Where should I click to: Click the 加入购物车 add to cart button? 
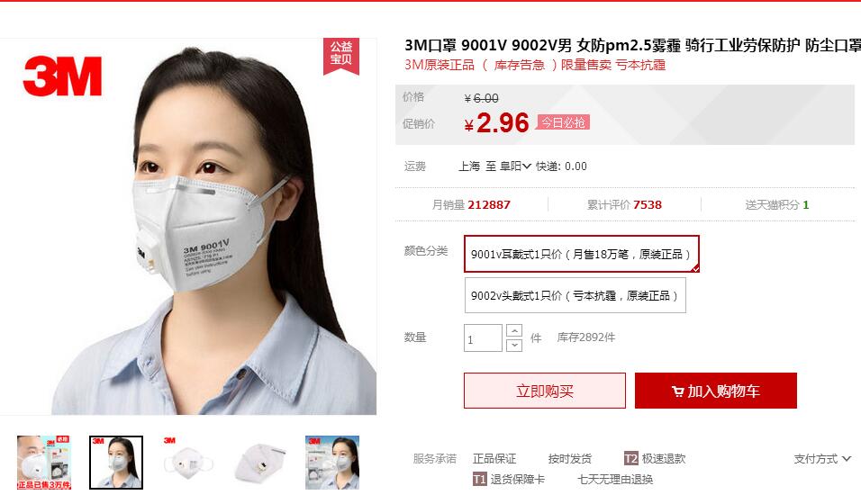pyautogui.click(x=715, y=391)
